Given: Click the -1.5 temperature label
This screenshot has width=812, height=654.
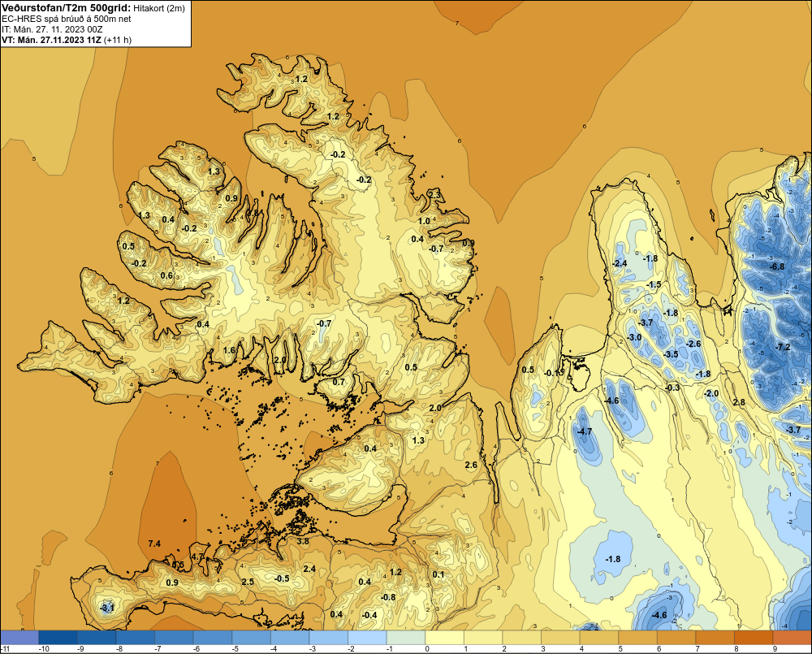Looking at the screenshot, I should 654,284.
